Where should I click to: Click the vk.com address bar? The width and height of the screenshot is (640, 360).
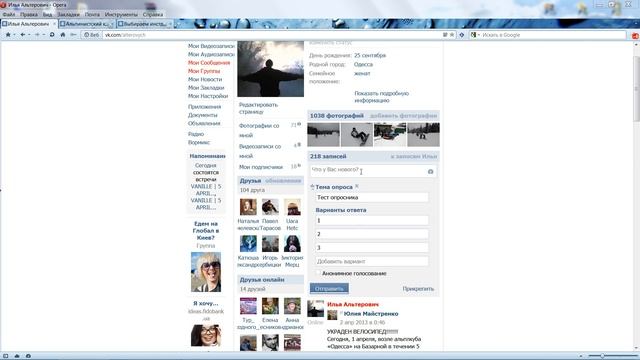point(273,35)
